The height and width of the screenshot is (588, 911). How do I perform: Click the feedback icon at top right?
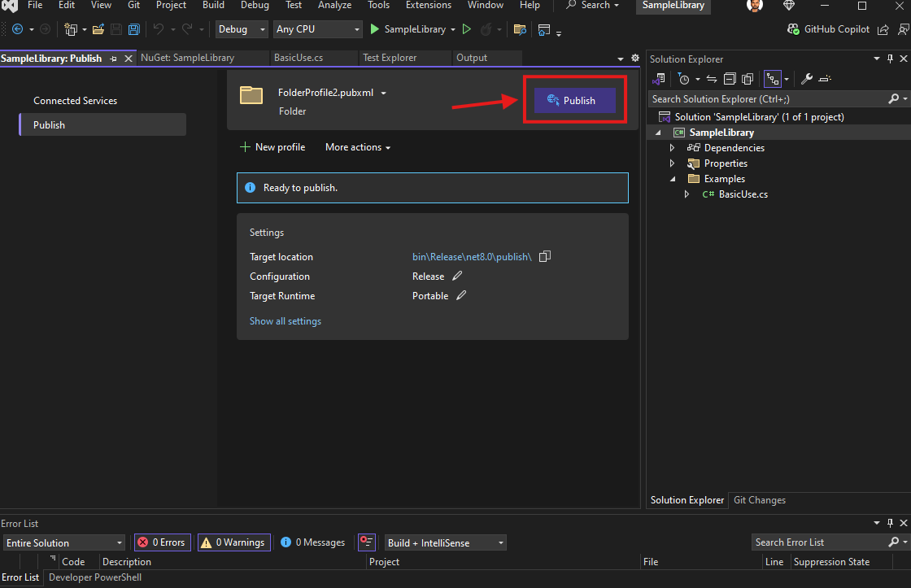coord(904,29)
